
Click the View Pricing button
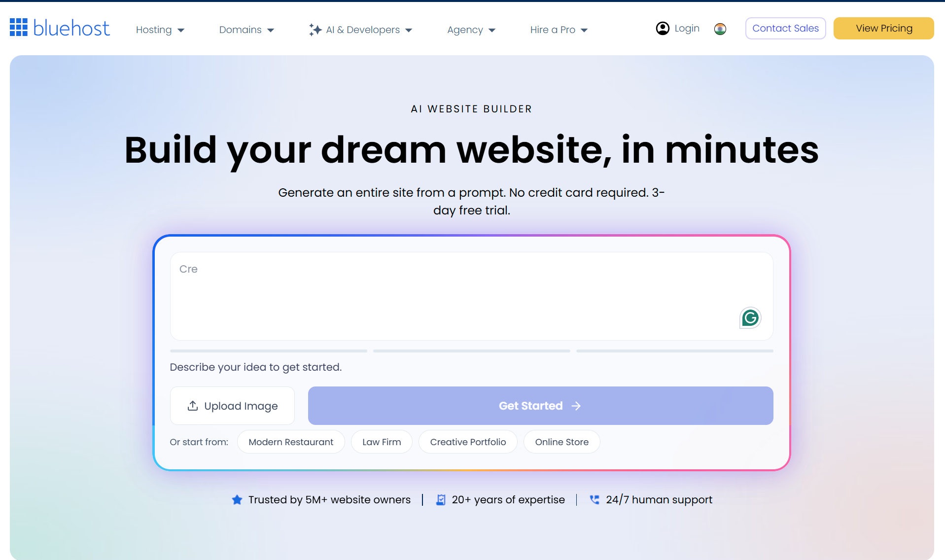(x=883, y=28)
